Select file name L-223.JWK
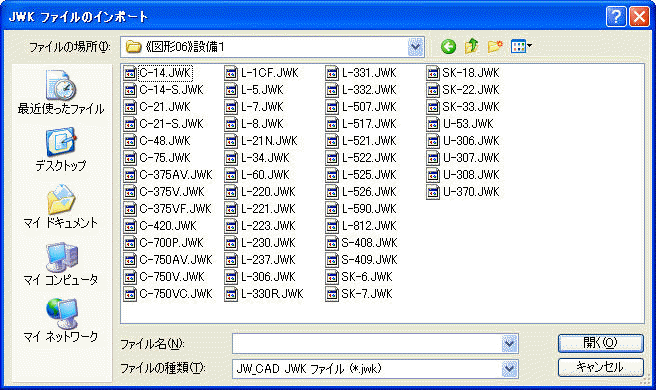Viewport: 656px width, 390px height. (x=268, y=226)
